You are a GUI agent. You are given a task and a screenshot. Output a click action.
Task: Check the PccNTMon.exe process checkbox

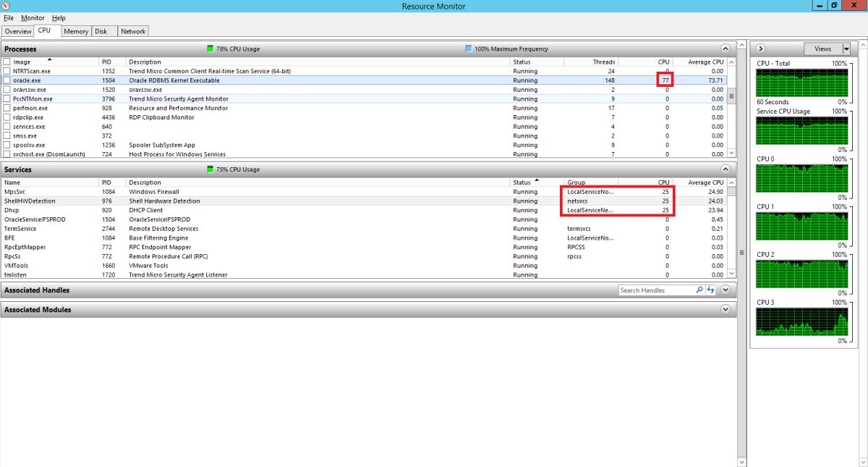[x=7, y=99]
